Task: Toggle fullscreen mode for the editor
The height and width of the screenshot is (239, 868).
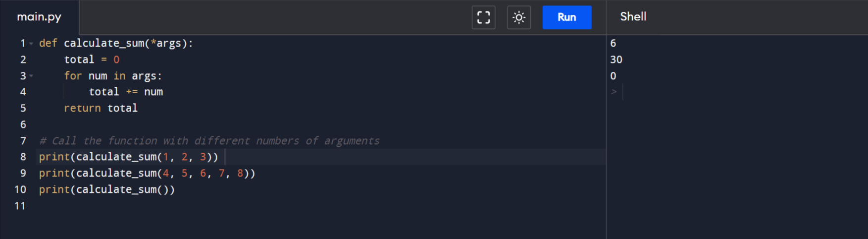Action: [x=483, y=17]
